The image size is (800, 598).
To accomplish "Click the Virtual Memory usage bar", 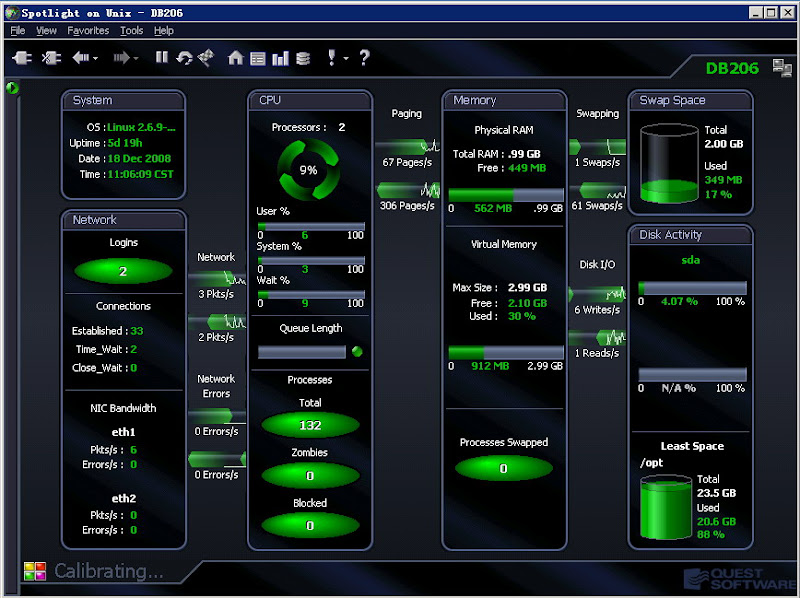I will click(506, 352).
